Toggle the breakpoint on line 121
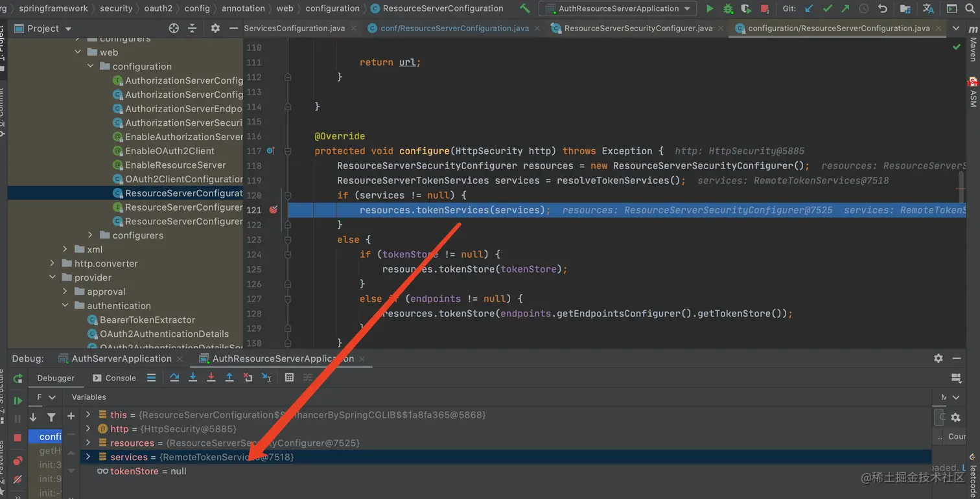This screenshot has width=980, height=499. (273, 210)
